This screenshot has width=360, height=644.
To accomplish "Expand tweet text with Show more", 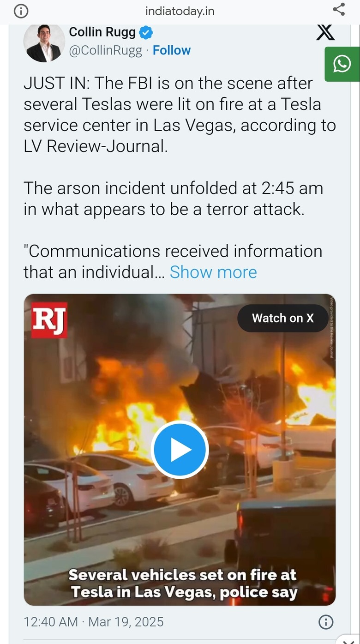I will click(x=213, y=272).
